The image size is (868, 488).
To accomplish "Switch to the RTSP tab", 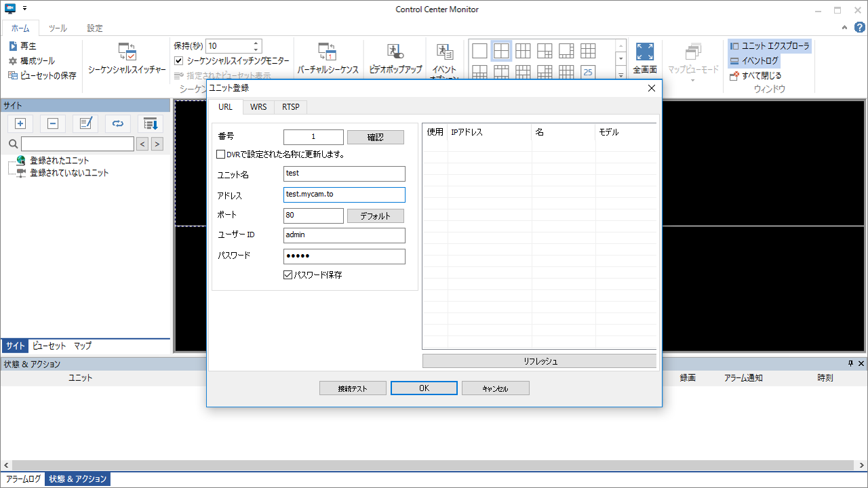I will tap(291, 107).
